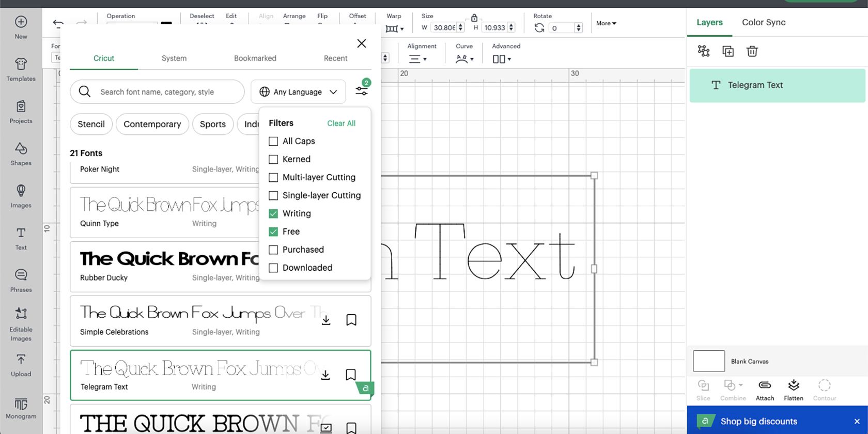Expand the Any Language dropdown
The width and height of the screenshot is (868, 434).
298,92
